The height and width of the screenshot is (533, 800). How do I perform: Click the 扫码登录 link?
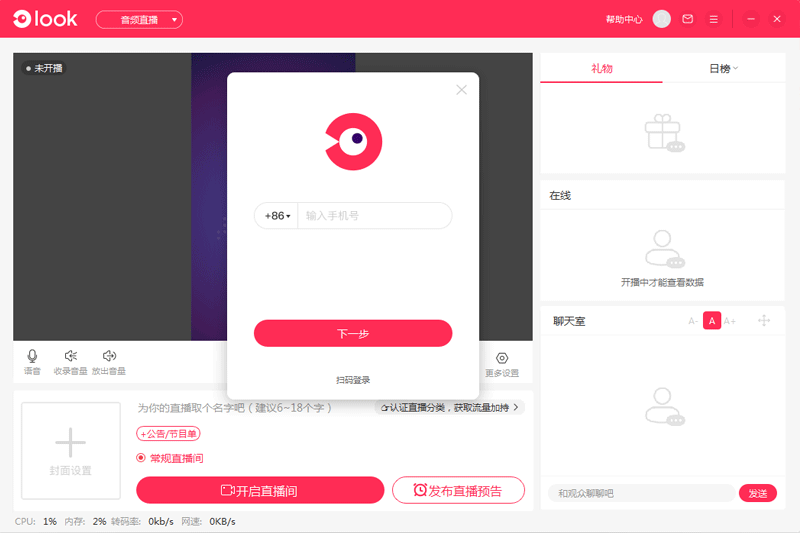pos(353,380)
